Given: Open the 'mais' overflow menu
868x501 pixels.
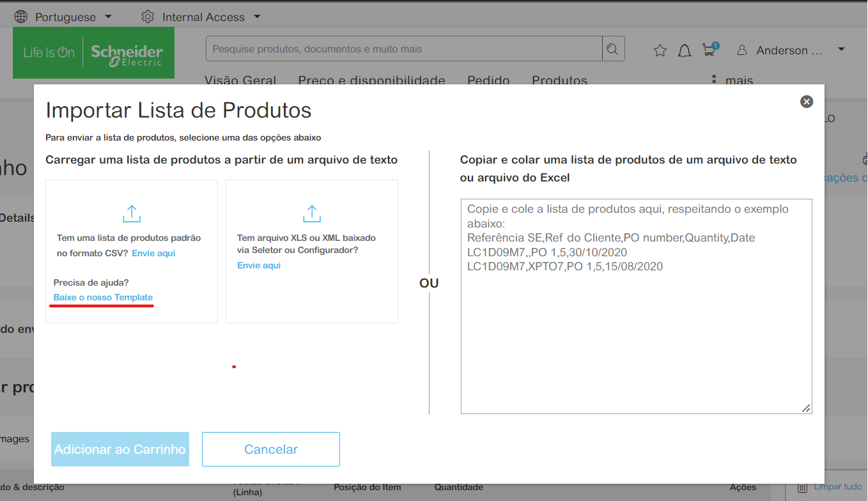Looking at the screenshot, I should pyautogui.click(x=732, y=81).
